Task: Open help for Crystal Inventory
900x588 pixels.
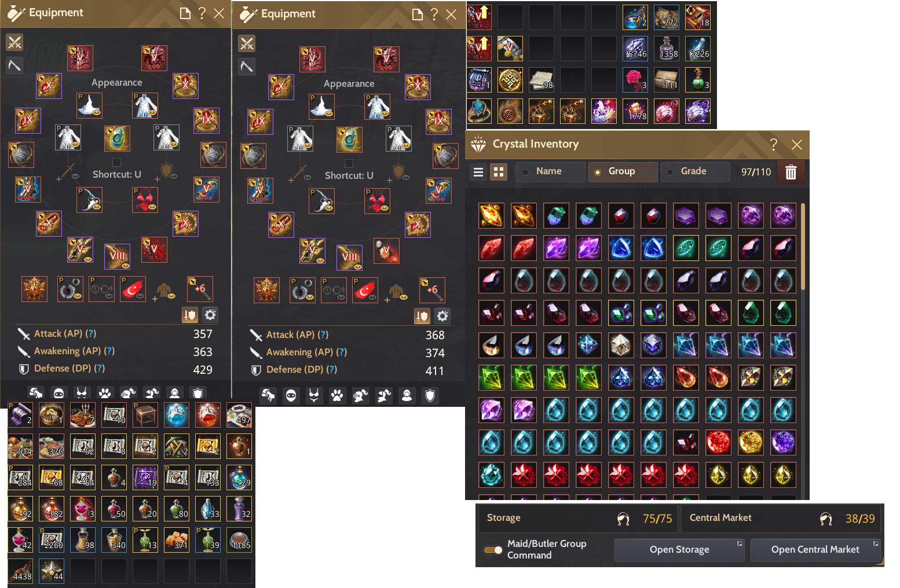Action: pyautogui.click(x=773, y=145)
